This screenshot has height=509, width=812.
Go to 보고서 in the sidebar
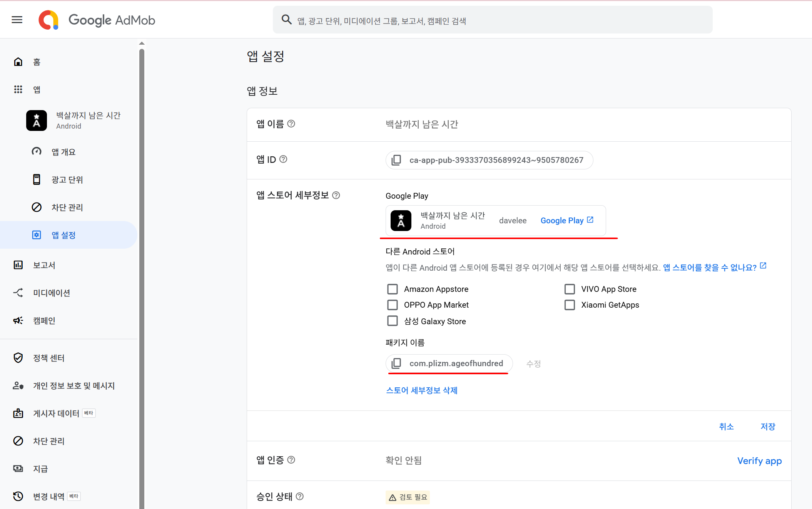pyautogui.click(x=44, y=265)
